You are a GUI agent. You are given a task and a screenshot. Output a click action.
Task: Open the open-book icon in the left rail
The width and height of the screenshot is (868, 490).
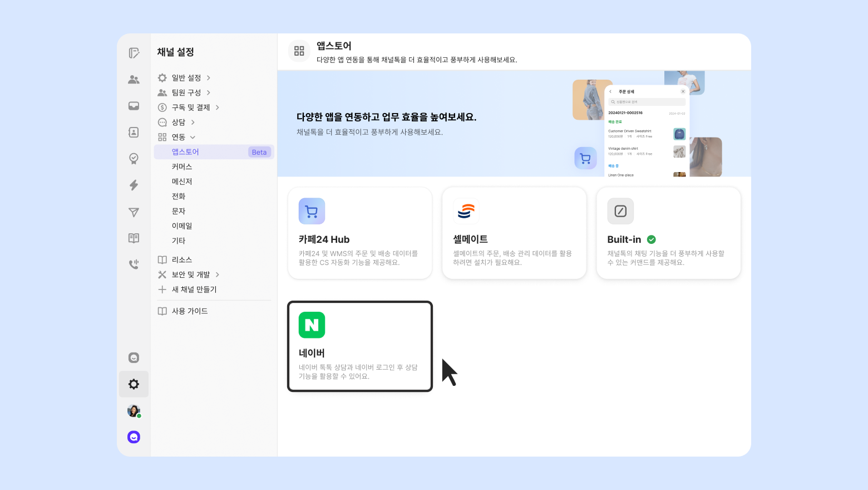click(x=134, y=238)
